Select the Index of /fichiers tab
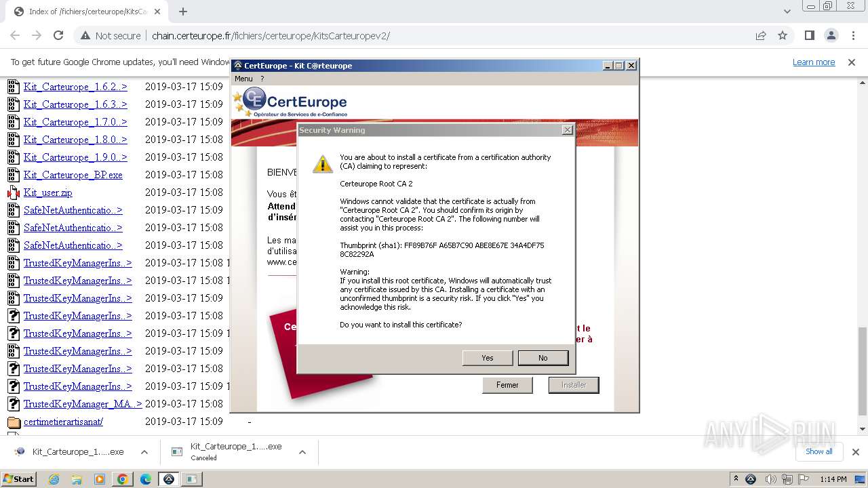 pyautogui.click(x=88, y=12)
